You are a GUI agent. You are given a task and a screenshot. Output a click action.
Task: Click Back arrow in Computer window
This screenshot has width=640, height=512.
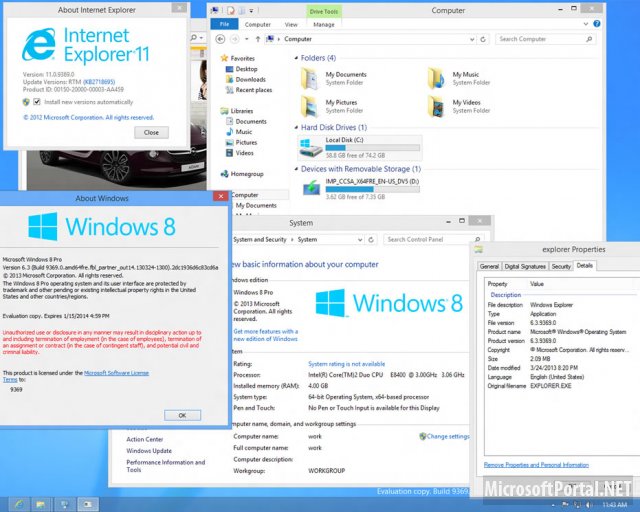pos(220,39)
